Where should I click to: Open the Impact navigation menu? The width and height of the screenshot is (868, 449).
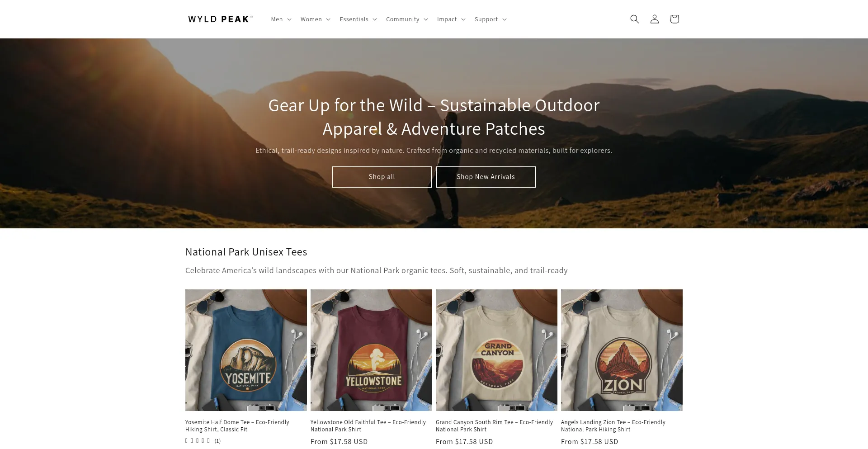pyautogui.click(x=451, y=19)
